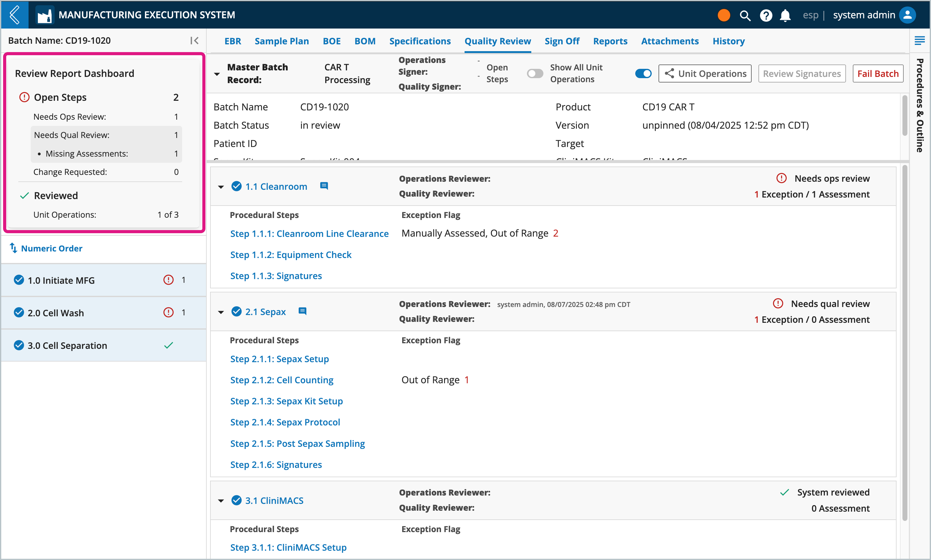Open Step 2.1.5: Post Sepax Sampling
The height and width of the screenshot is (560, 931).
click(298, 443)
